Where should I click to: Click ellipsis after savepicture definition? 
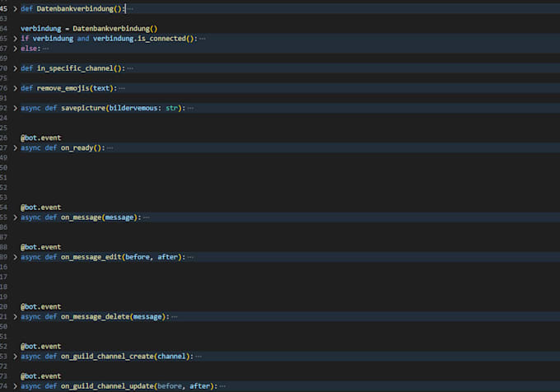pyautogui.click(x=191, y=108)
